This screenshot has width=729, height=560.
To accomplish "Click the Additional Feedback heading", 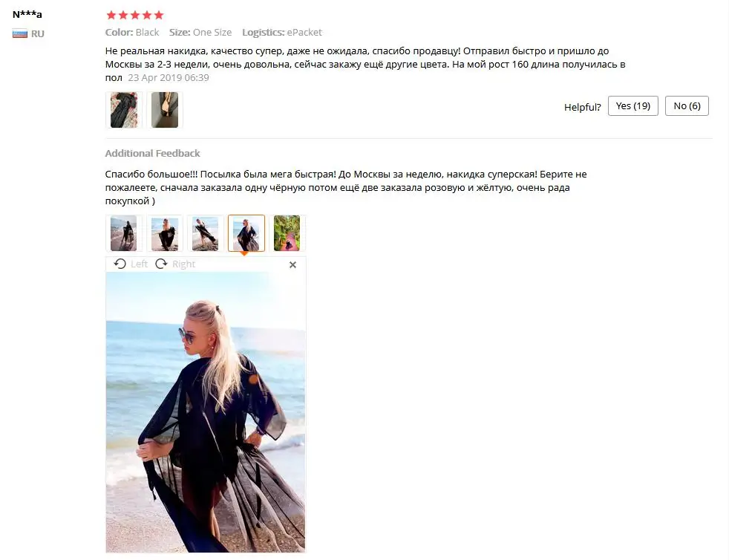I will (152, 153).
